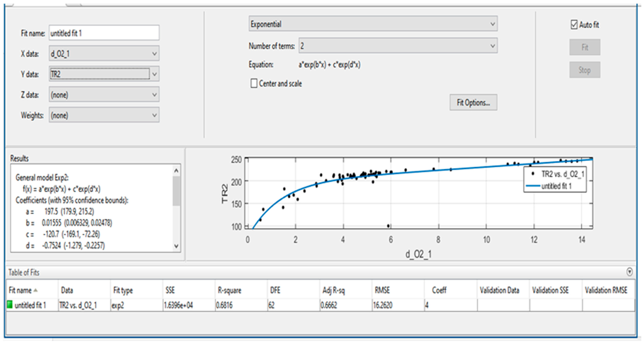Click Fit name column sort arrow
The image size is (644, 344).
point(36,290)
